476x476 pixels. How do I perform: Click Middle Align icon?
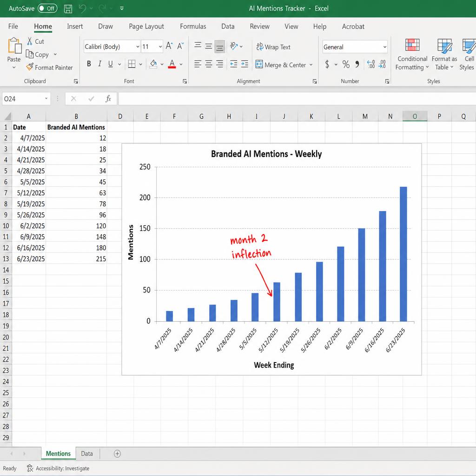coord(209,46)
